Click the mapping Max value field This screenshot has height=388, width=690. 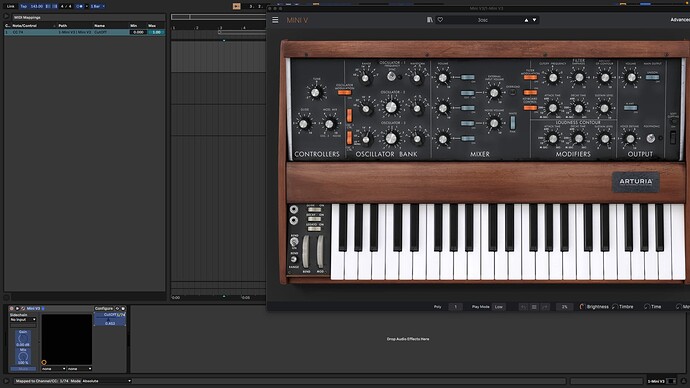[x=156, y=32]
